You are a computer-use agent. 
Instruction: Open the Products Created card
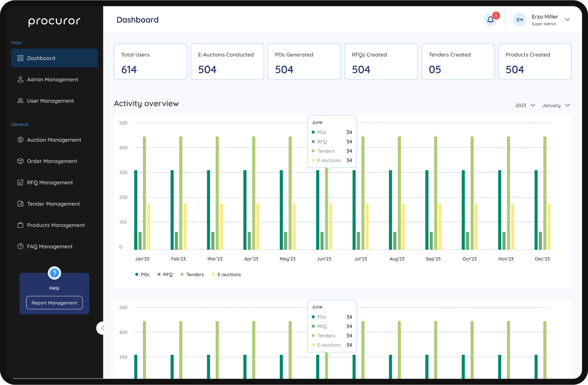pyautogui.click(x=535, y=61)
